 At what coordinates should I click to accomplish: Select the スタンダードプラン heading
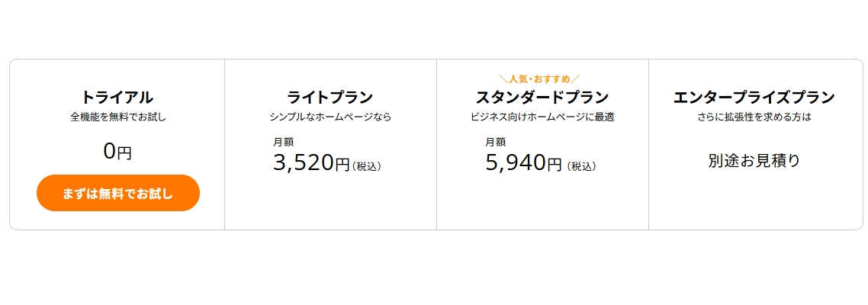point(542,98)
